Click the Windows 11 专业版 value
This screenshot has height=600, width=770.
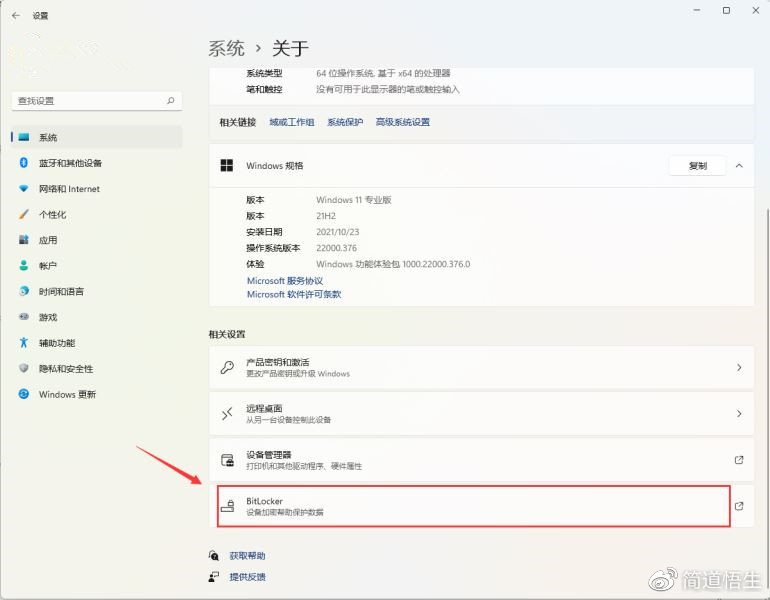[x=354, y=200]
